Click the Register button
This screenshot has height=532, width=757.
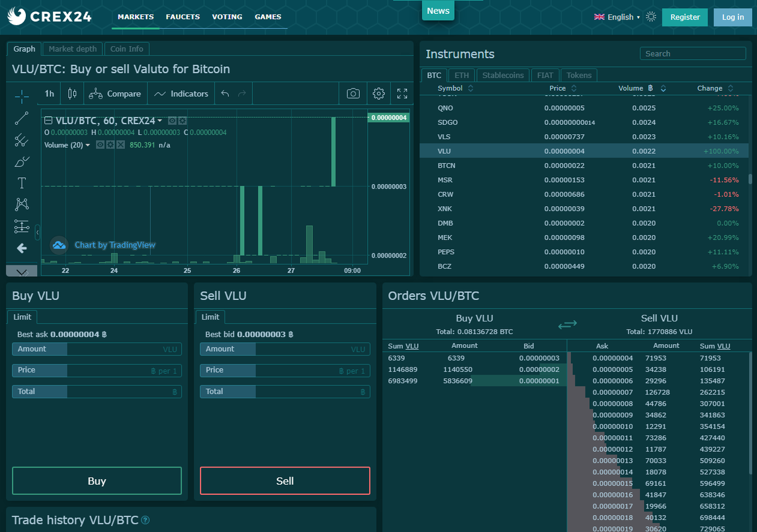point(685,17)
